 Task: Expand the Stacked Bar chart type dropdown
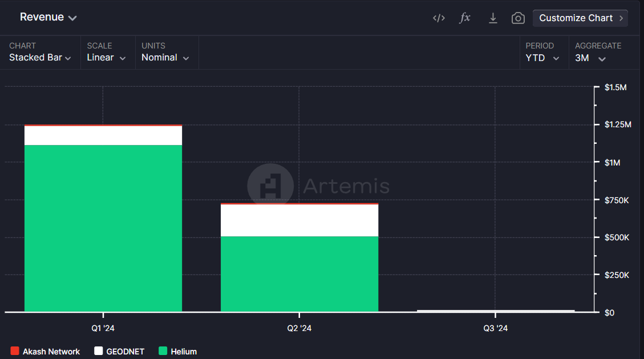click(40, 58)
